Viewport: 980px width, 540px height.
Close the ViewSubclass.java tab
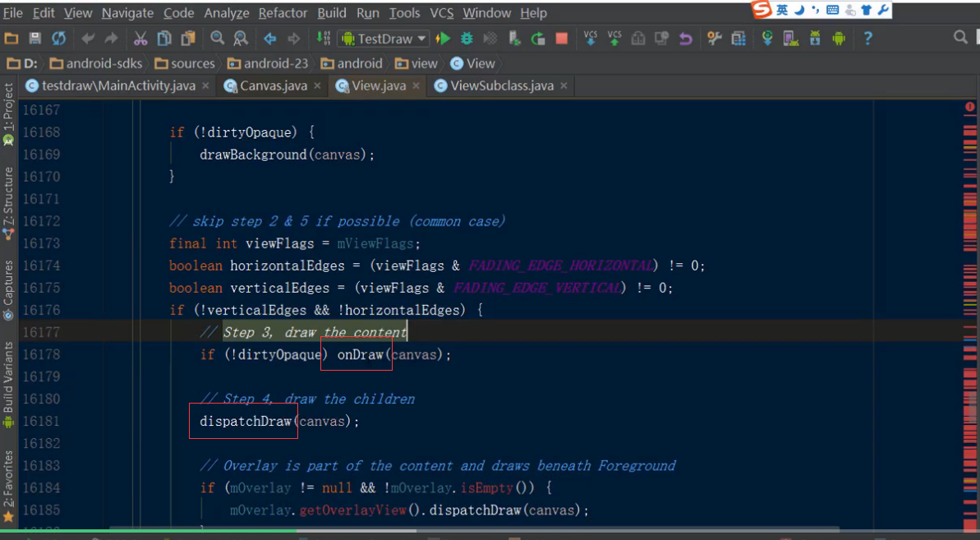(x=564, y=85)
